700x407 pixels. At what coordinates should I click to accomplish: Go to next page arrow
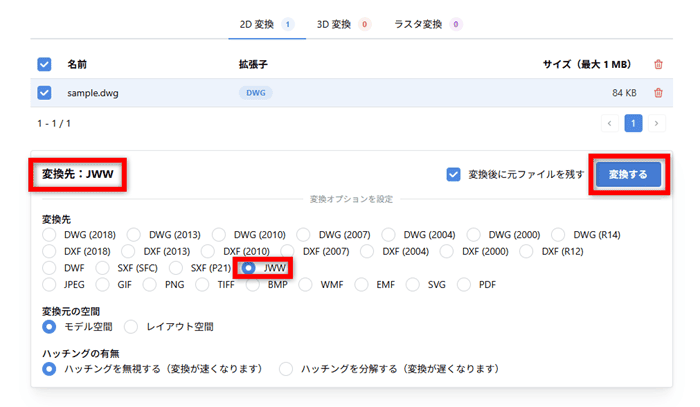pyautogui.click(x=656, y=123)
